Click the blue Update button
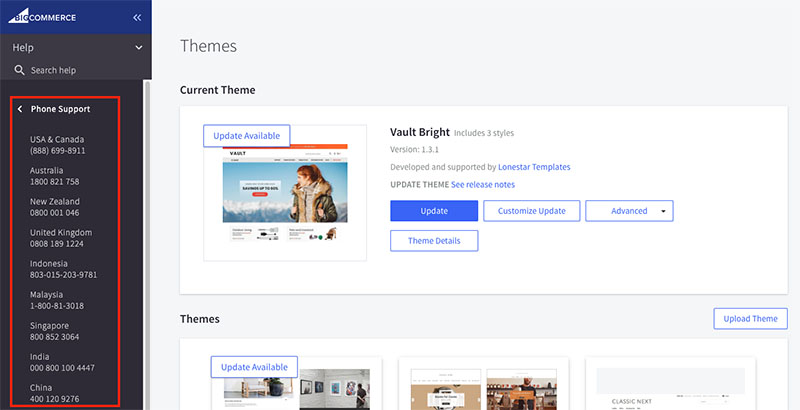The image size is (800, 410). (x=434, y=211)
